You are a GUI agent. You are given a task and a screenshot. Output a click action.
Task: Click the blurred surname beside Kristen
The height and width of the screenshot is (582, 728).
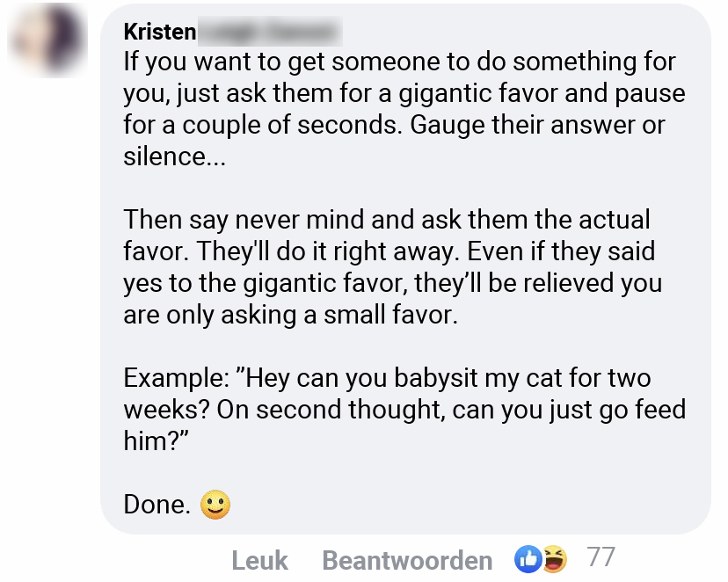tap(268, 32)
